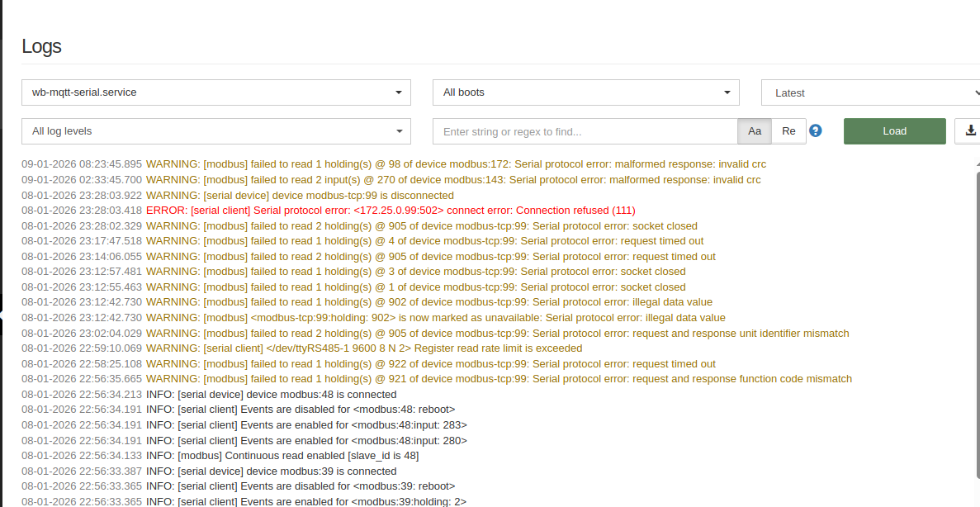Toggle the Re regex search option
The height and width of the screenshot is (507, 980).
tap(788, 131)
